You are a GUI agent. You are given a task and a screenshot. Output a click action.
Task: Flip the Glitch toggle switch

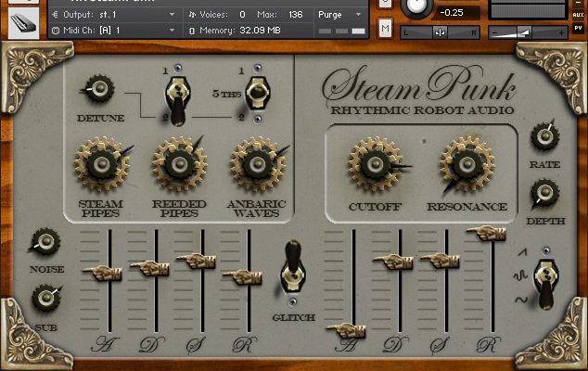tap(293, 267)
